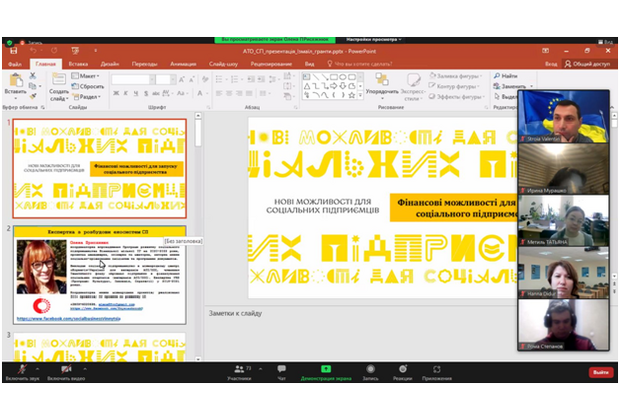Screen dimensions: 620x420
Task: Turn on video in Zoom toolbar
Action: click(65, 371)
